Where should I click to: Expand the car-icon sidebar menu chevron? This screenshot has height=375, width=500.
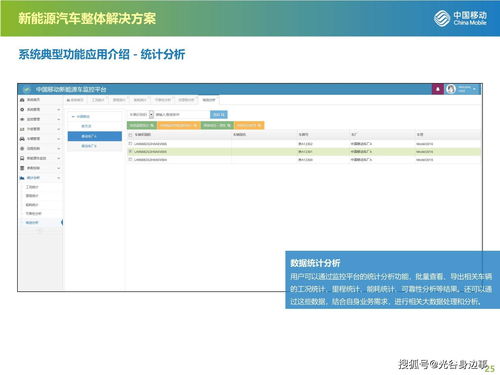pos(59,139)
